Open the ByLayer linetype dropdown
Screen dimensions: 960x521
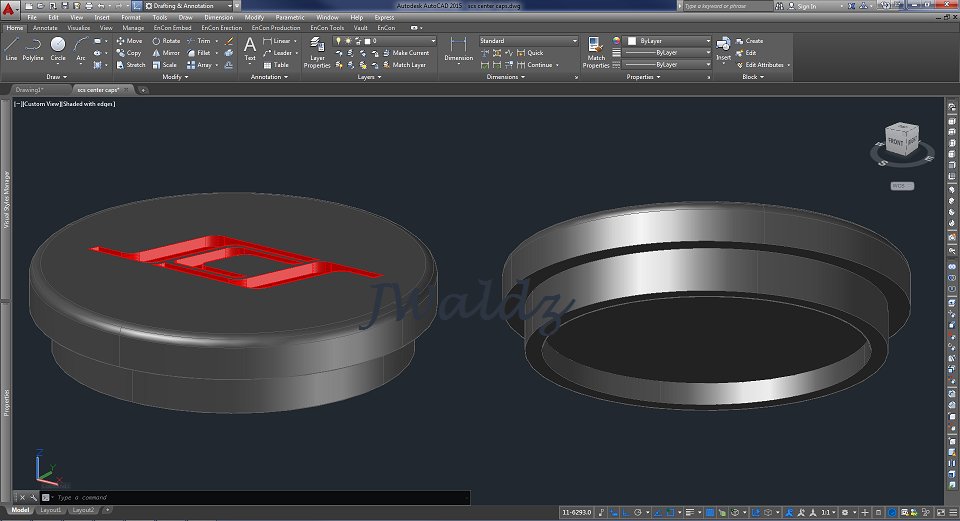click(668, 64)
